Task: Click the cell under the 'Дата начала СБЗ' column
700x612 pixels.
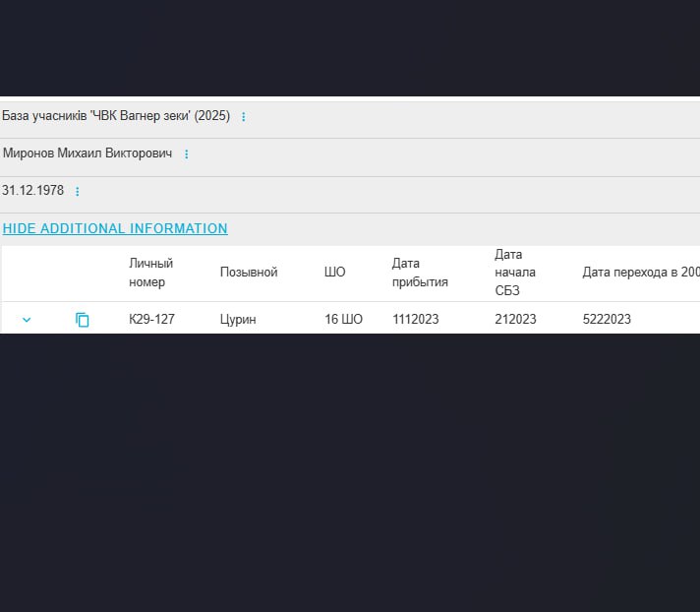Action: coord(515,320)
